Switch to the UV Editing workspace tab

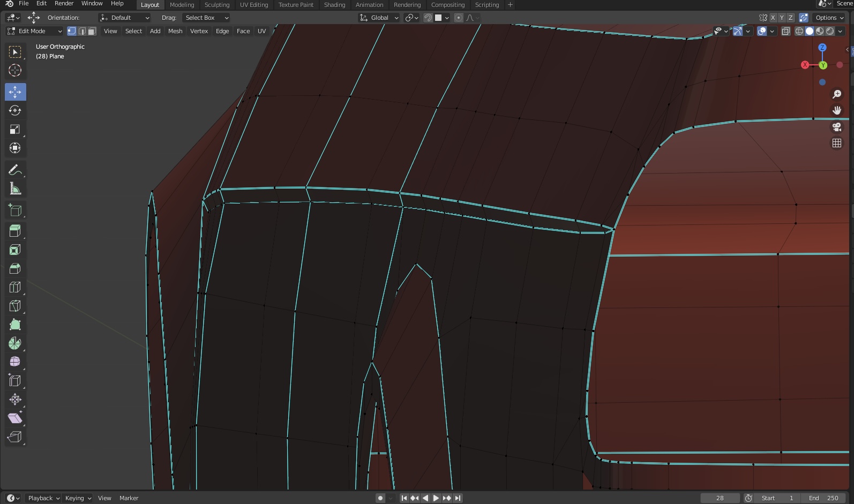click(x=253, y=5)
